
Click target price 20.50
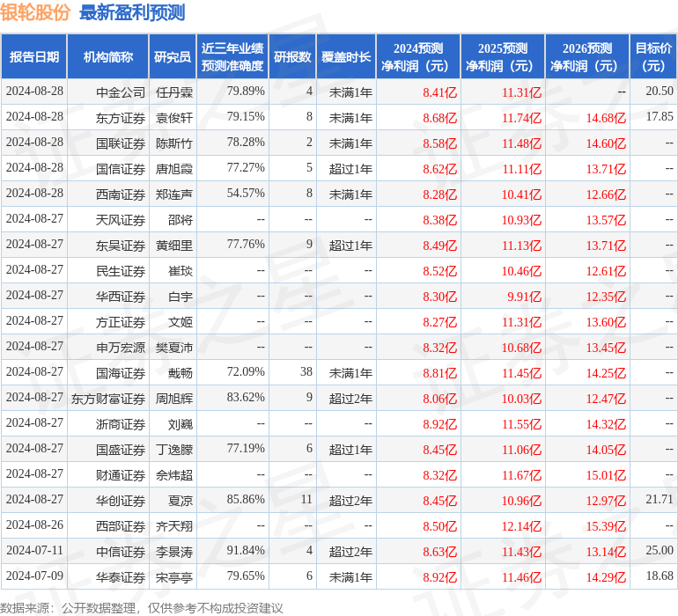tap(660, 91)
